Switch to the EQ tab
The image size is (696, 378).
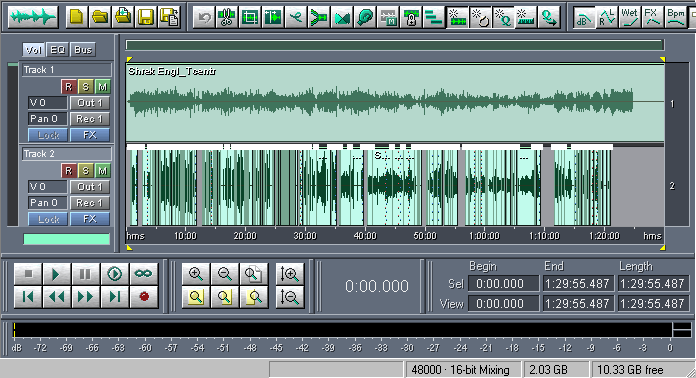[x=58, y=50]
